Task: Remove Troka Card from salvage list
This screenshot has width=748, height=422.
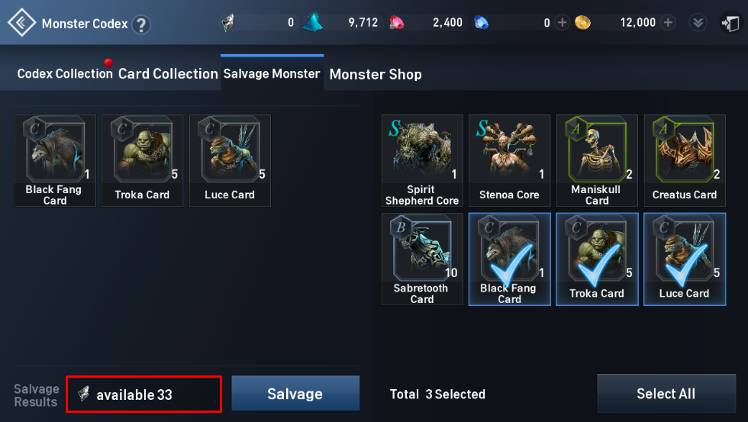Action: click(142, 160)
